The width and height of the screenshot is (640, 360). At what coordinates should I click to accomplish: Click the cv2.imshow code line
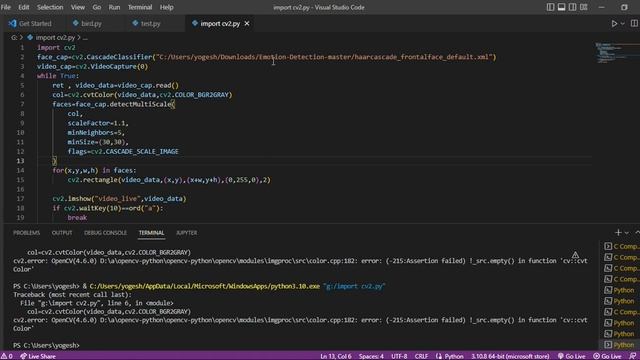tap(119, 199)
